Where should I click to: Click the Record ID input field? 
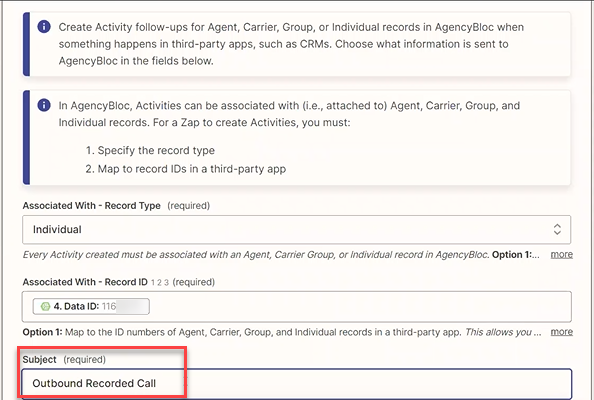pyautogui.click(x=296, y=306)
